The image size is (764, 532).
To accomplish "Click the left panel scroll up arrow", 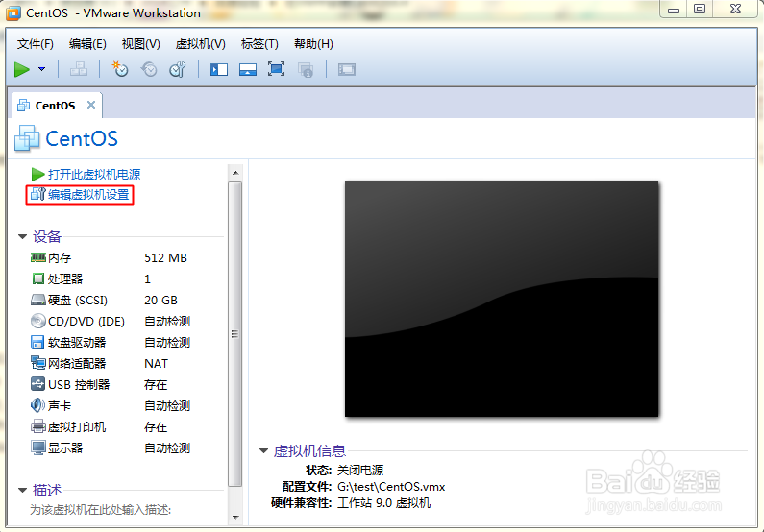I will coord(235,172).
